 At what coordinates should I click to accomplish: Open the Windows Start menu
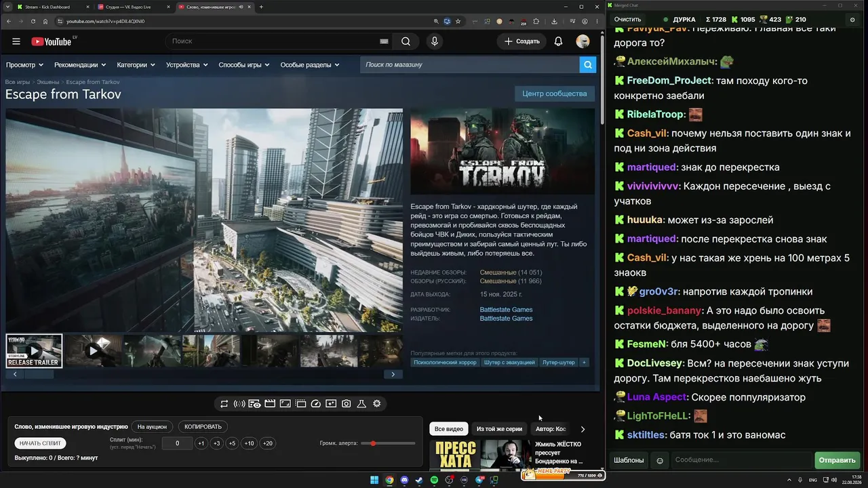point(374,481)
